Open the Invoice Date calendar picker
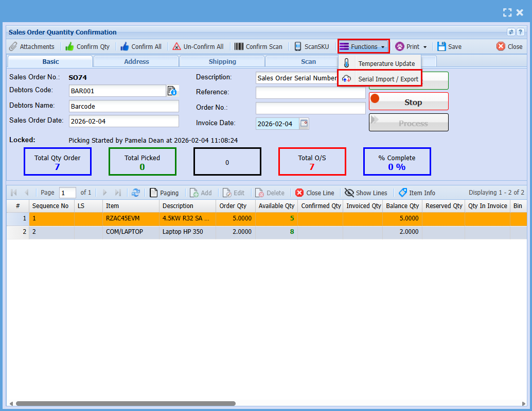Viewport: 532px width, 411px height. pos(304,124)
